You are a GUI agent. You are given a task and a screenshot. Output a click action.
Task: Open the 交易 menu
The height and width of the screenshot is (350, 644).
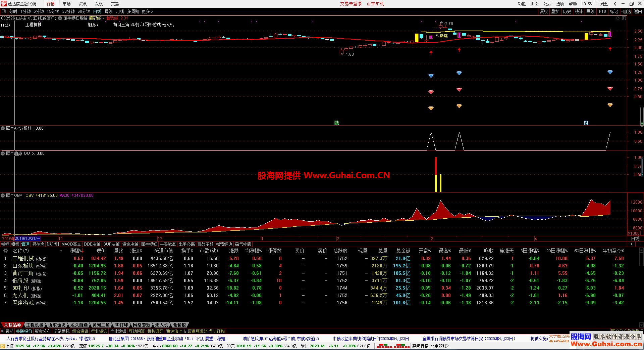click(115, 4)
